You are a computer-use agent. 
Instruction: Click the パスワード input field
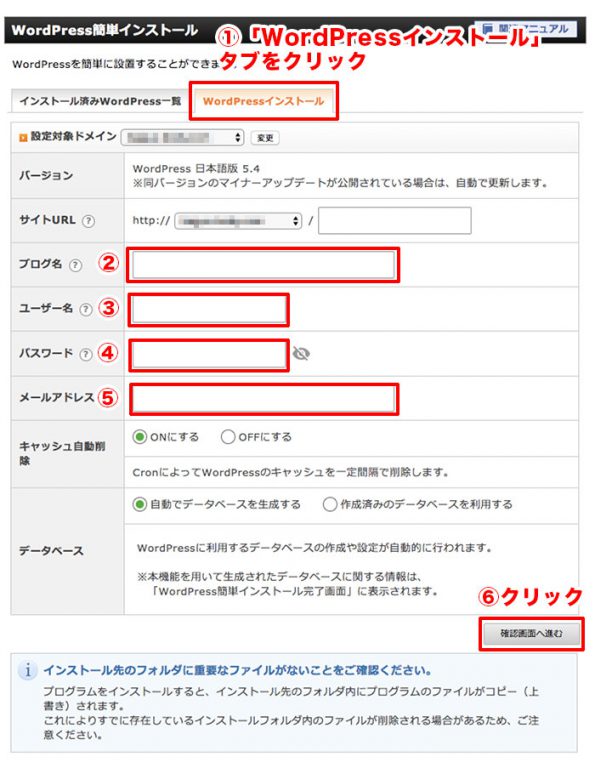209,355
